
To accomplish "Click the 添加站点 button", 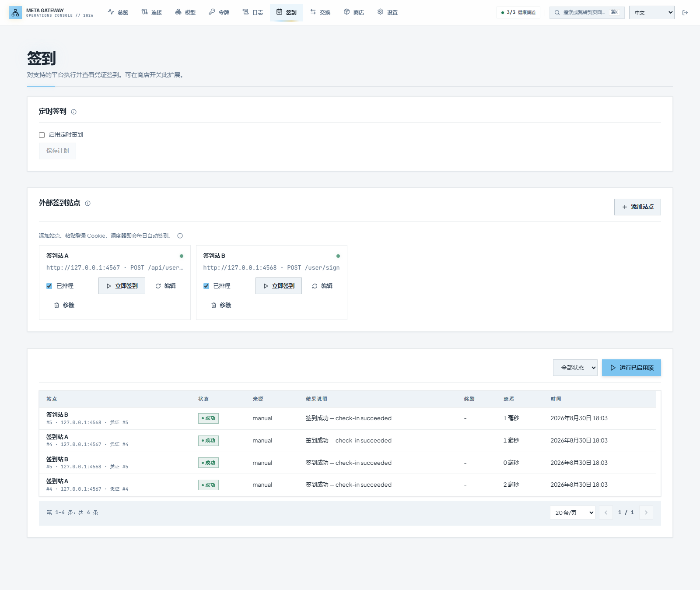I will [637, 207].
